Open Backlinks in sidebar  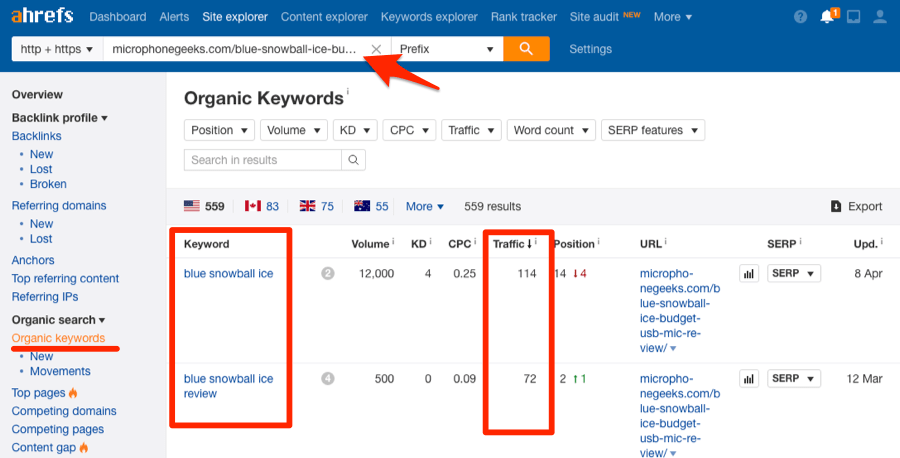click(37, 136)
